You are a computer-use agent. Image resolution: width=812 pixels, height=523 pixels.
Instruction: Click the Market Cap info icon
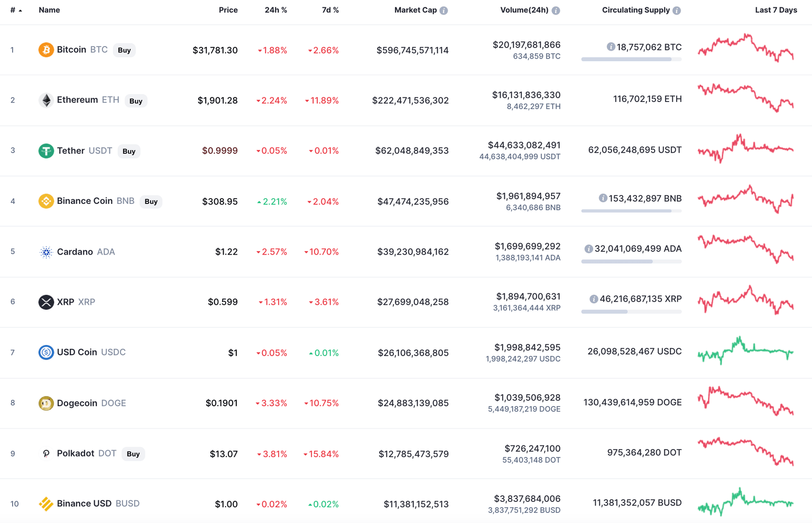click(x=444, y=11)
